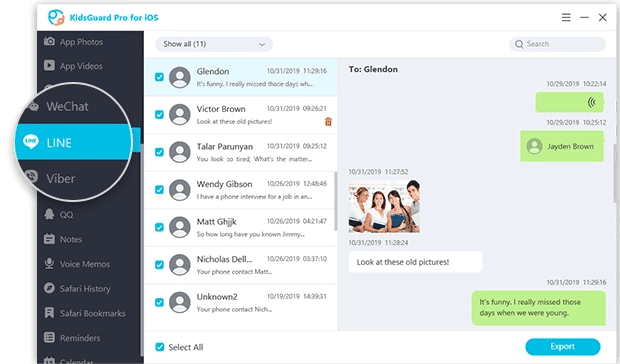Click Unknown2's avatar icon
The width and height of the screenshot is (620, 364).
click(x=180, y=302)
